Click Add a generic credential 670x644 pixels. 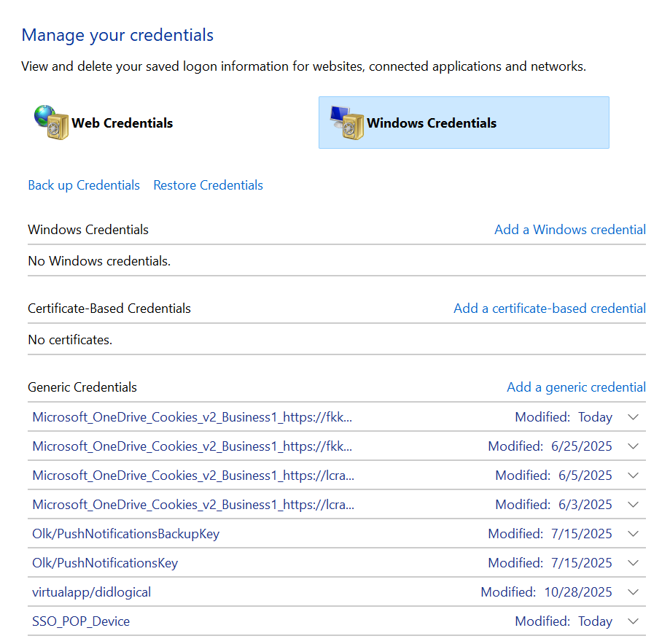tap(576, 387)
